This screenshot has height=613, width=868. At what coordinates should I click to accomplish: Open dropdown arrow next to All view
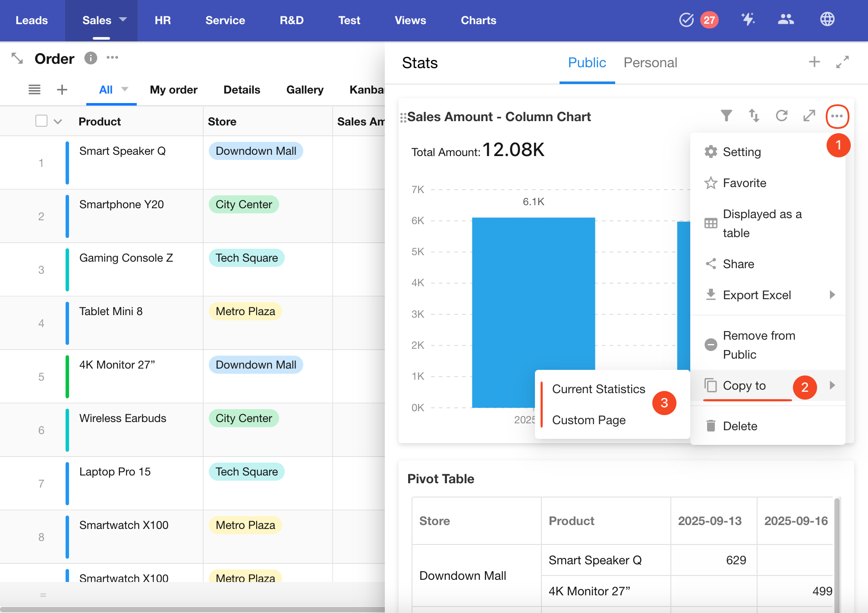tap(125, 89)
